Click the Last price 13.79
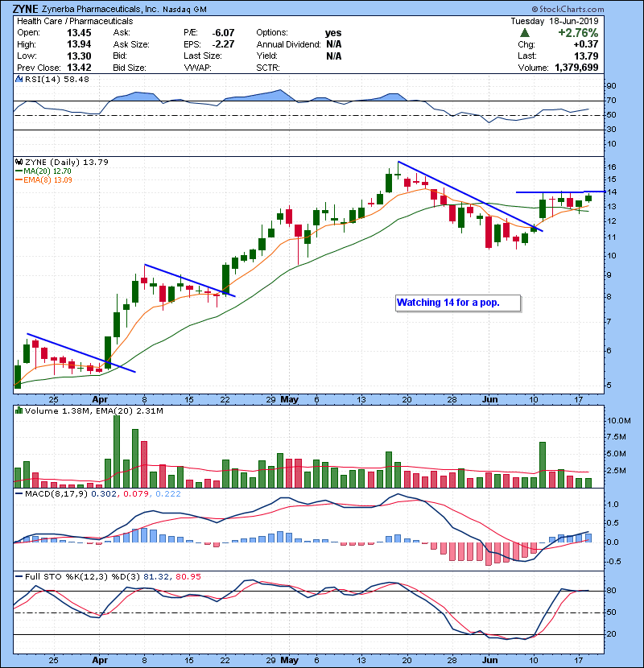The image size is (644, 668). [586, 56]
